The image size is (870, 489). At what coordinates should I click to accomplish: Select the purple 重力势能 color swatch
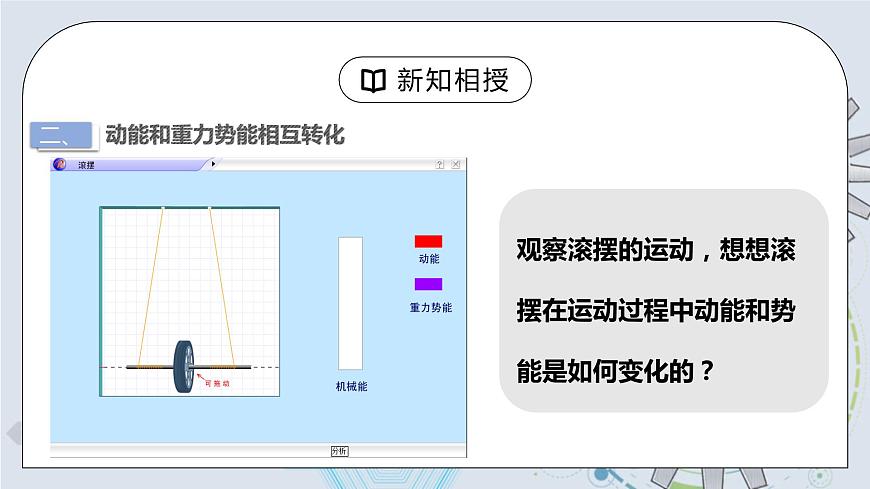pos(428,284)
